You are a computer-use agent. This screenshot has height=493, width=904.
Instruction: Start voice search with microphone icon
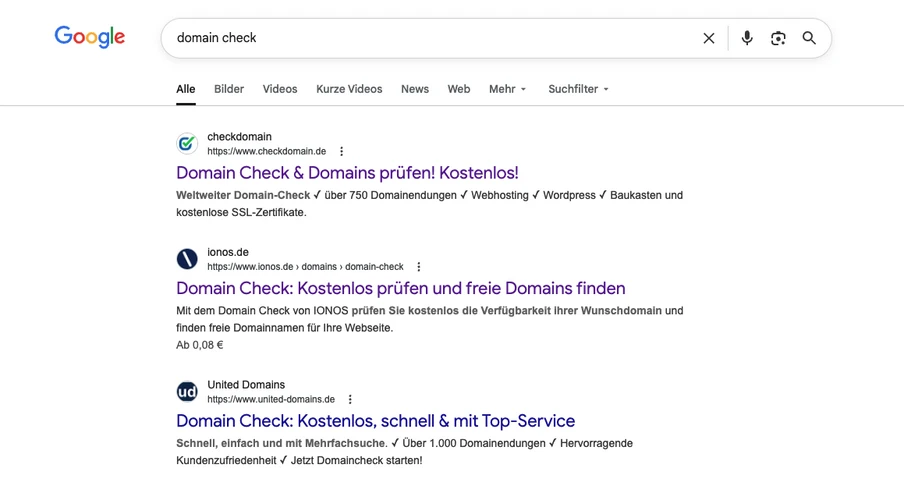click(747, 38)
